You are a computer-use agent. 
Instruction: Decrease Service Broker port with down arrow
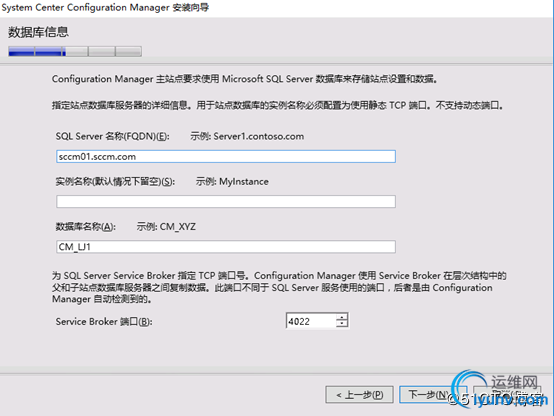[342, 324]
